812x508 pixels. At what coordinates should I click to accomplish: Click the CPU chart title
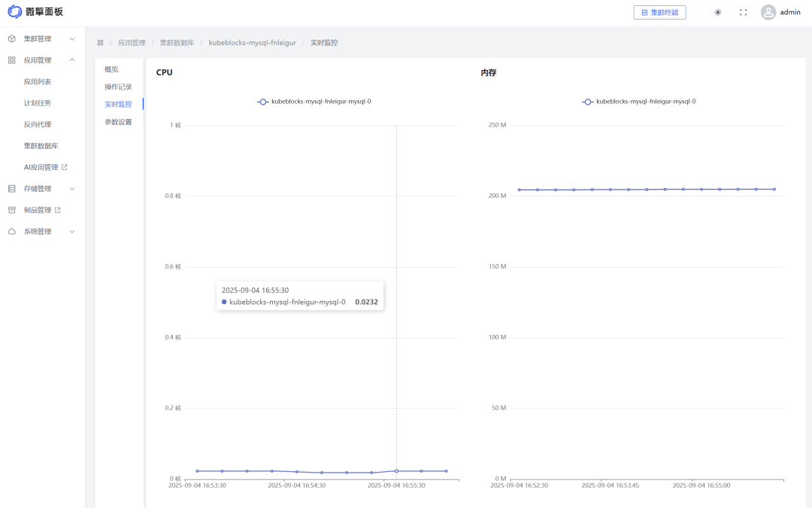(164, 72)
